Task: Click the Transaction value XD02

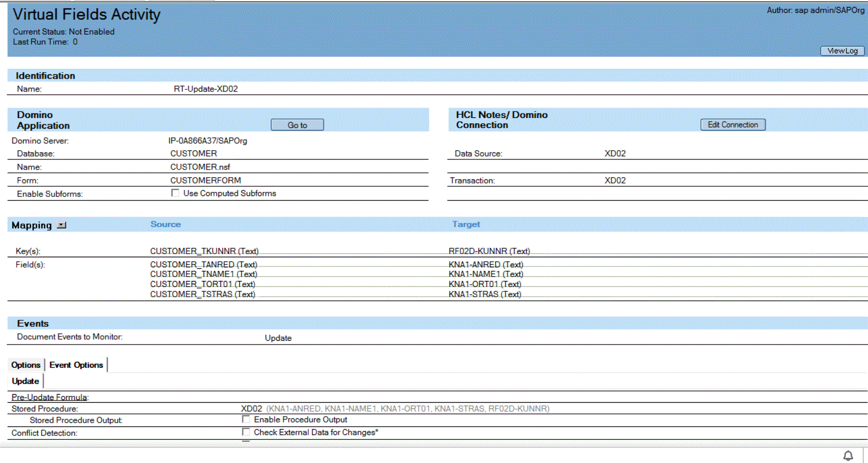Action: 615,180
